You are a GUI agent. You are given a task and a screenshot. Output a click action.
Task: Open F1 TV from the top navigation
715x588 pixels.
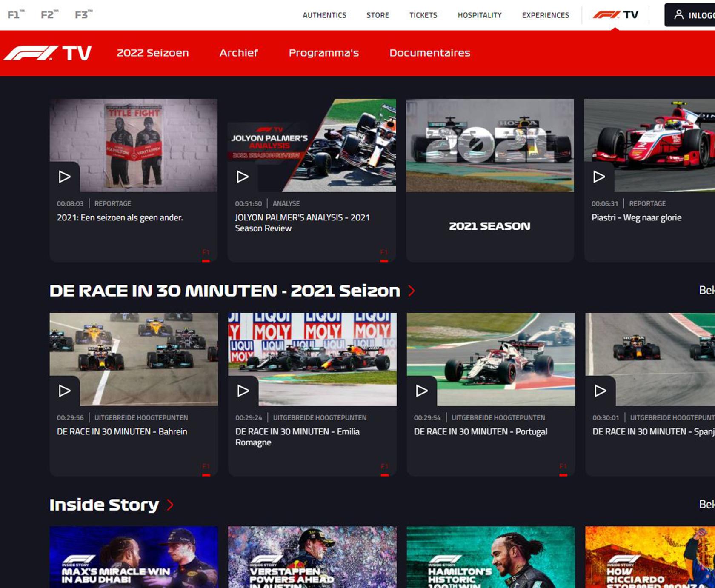point(615,15)
